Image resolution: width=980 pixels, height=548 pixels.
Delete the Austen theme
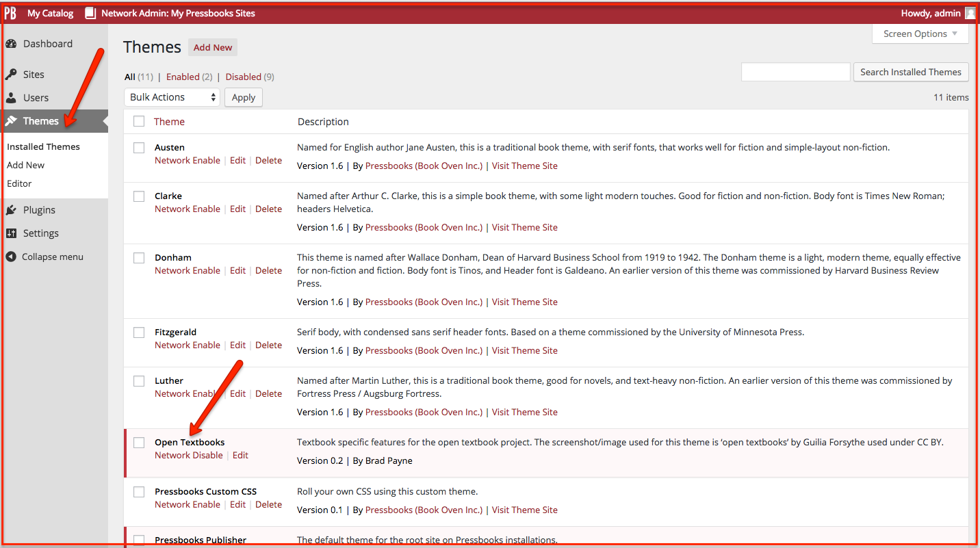click(268, 160)
